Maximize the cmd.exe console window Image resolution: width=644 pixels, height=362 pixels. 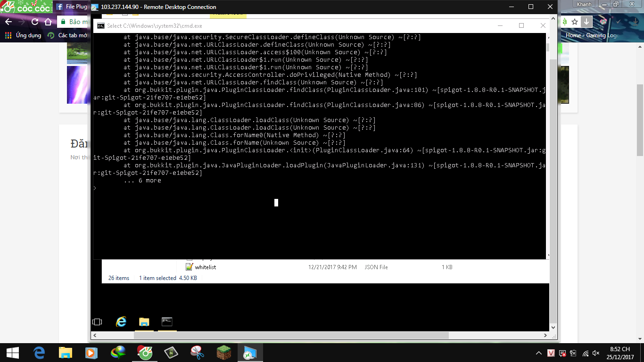pos(521,25)
